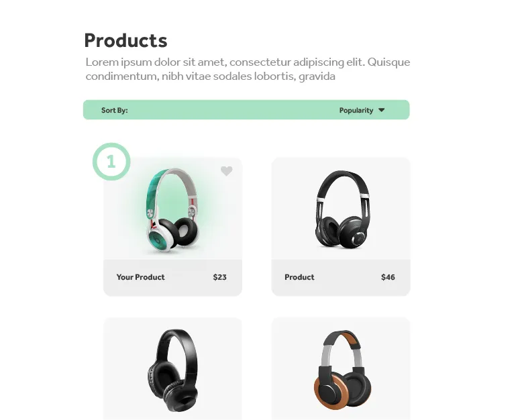View the matte black headphones thumbnail
This screenshot has height=420, width=518.
coord(172,370)
